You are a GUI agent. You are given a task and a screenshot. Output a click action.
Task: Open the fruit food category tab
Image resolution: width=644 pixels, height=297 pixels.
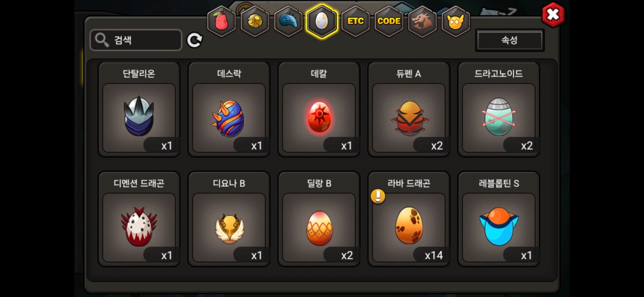[221, 21]
